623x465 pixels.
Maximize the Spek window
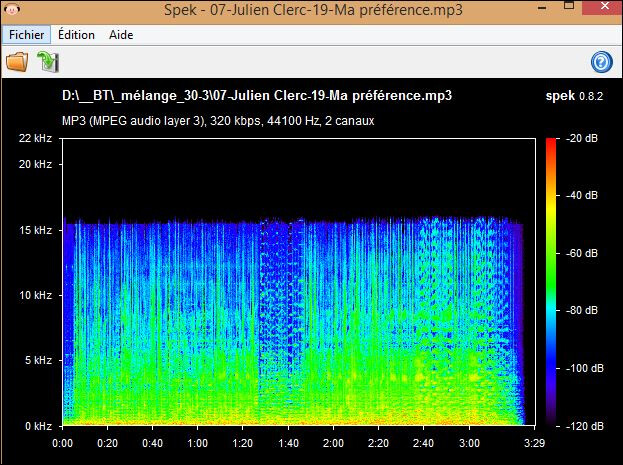click(x=569, y=6)
